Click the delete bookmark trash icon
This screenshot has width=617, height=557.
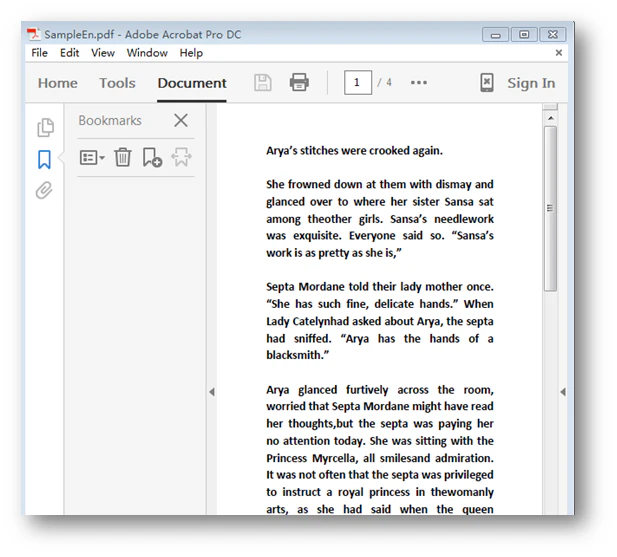[x=123, y=157]
